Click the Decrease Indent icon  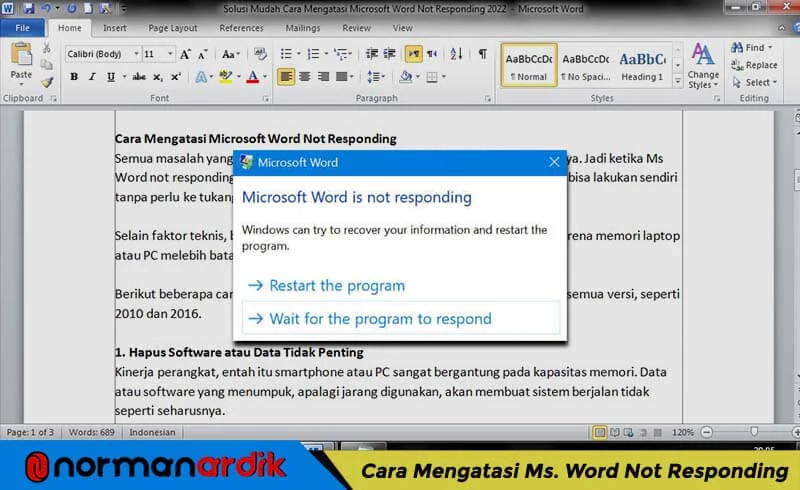pos(372,54)
